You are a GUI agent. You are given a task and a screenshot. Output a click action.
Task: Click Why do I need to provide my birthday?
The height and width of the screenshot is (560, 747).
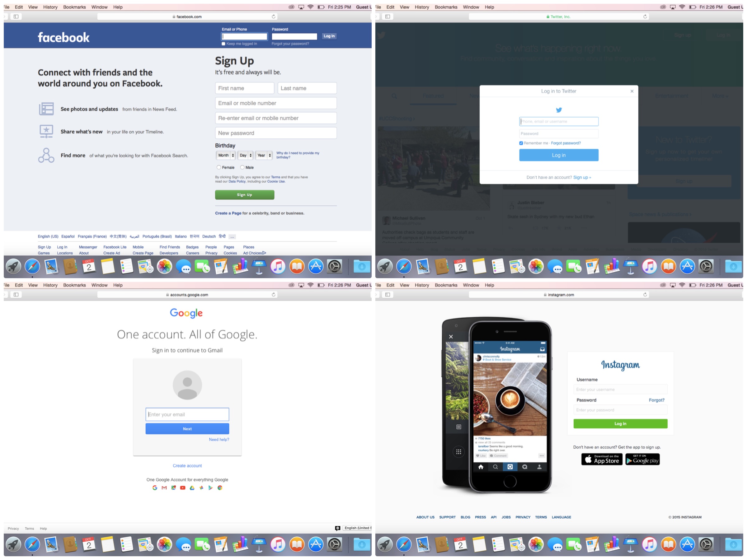pos(298,155)
